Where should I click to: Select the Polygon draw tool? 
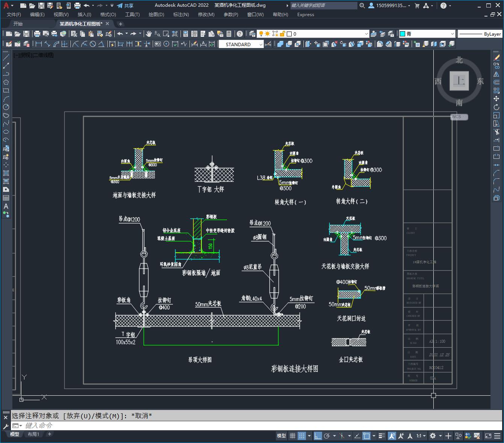click(6, 82)
